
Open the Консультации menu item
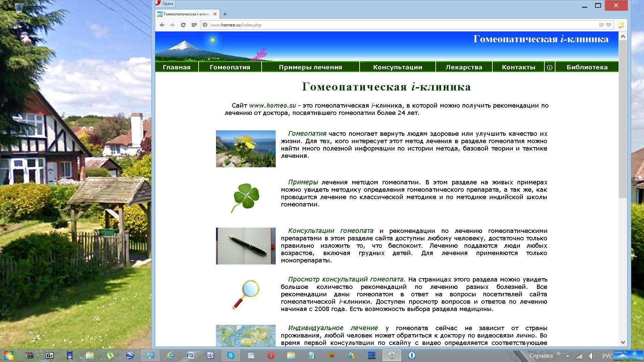[x=397, y=67]
